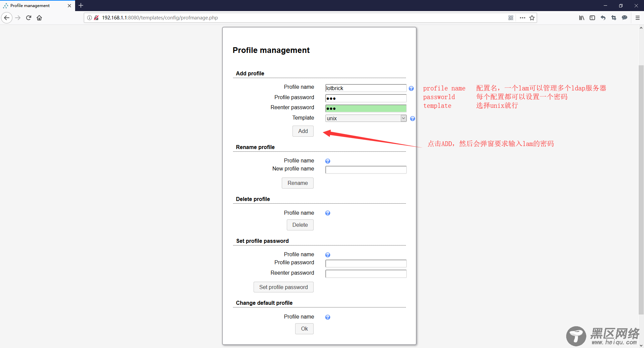The width and height of the screenshot is (644, 348).
Task: Click the New profile name label
Action: 293,169
